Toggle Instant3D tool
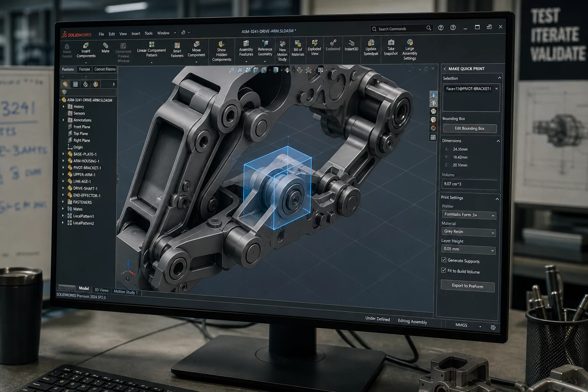Screen dimensions: 588x392 [351, 45]
